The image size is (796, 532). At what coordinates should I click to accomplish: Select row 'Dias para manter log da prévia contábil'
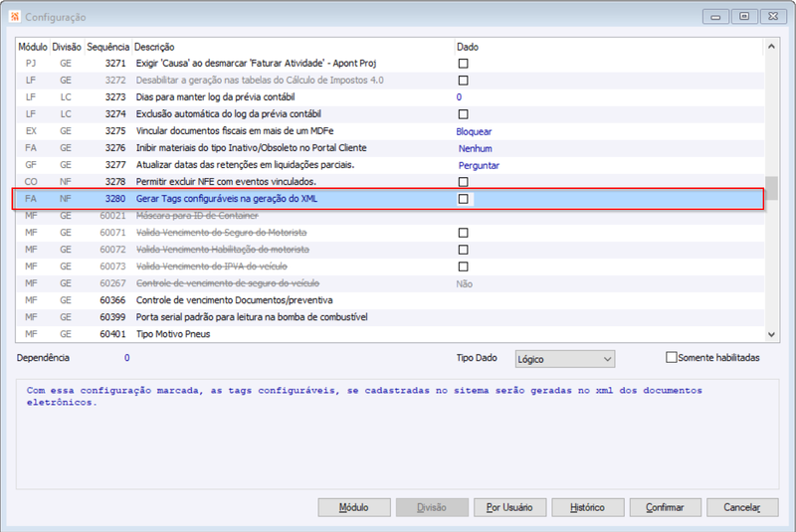(389, 97)
